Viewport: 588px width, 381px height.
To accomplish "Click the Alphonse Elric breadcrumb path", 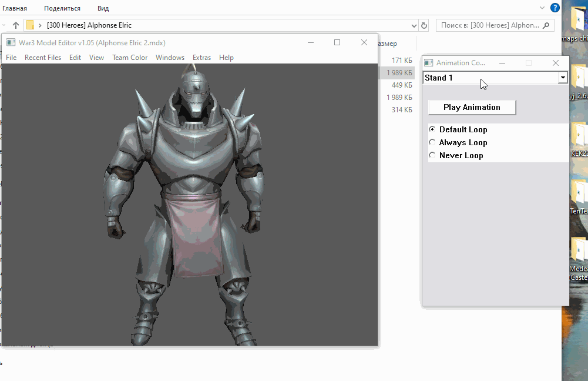I will [89, 25].
